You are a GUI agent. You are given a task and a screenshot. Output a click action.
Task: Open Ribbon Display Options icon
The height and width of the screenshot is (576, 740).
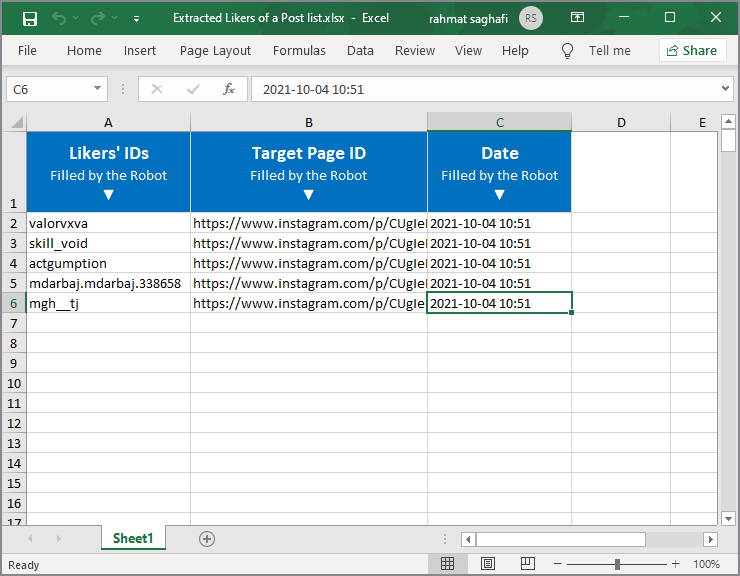point(577,18)
